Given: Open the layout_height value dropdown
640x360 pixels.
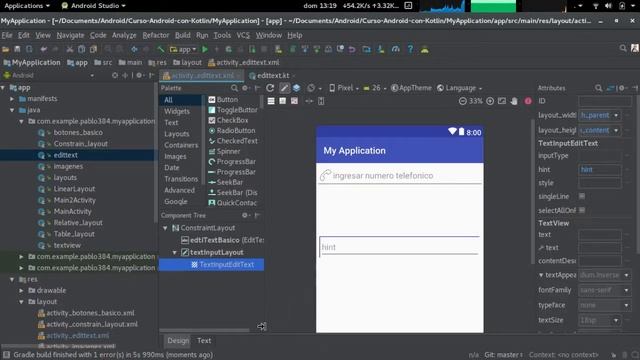Looking at the screenshot, I should tap(616, 131).
